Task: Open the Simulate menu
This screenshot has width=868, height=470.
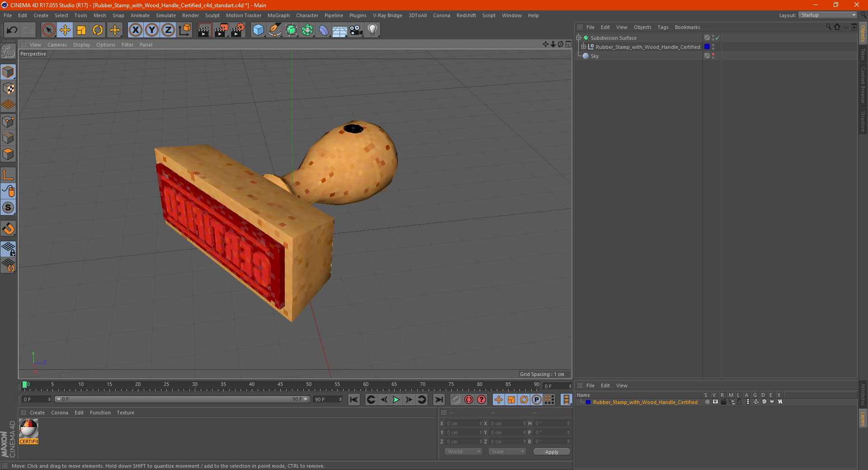Action: [166, 15]
